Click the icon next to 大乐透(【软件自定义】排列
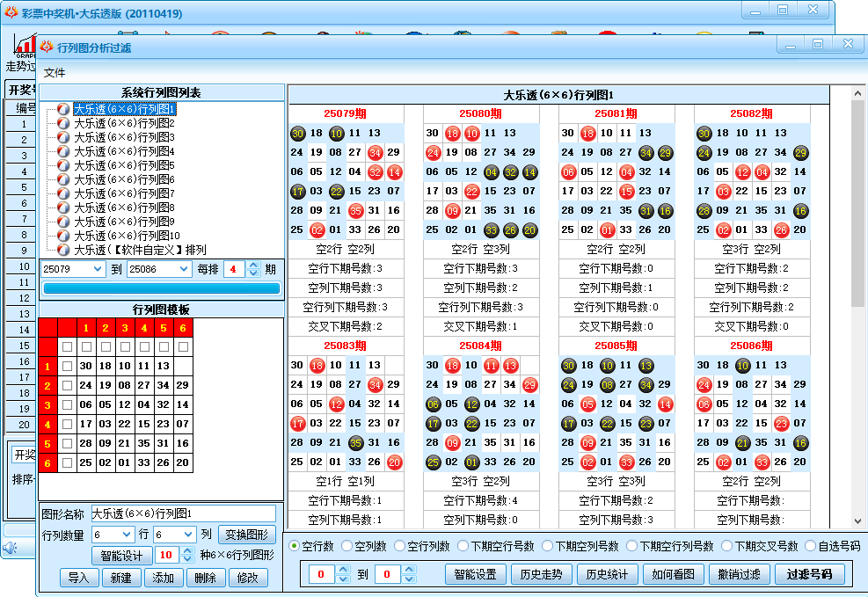This screenshot has width=868, height=597. [x=63, y=250]
